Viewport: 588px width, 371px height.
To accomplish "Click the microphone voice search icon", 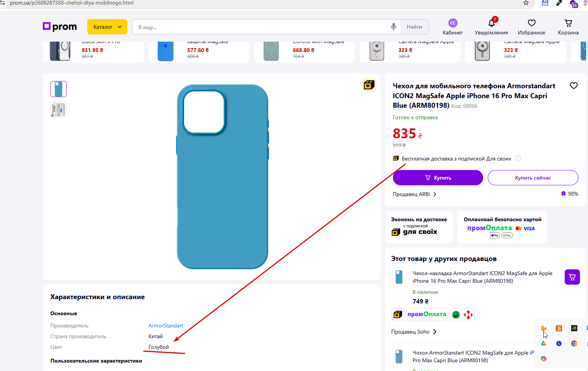I will [393, 27].
